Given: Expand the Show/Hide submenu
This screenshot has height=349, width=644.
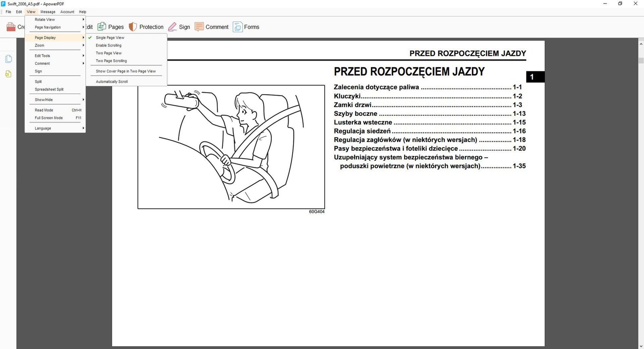Looking at the screenshot, I should coord(55,100).
